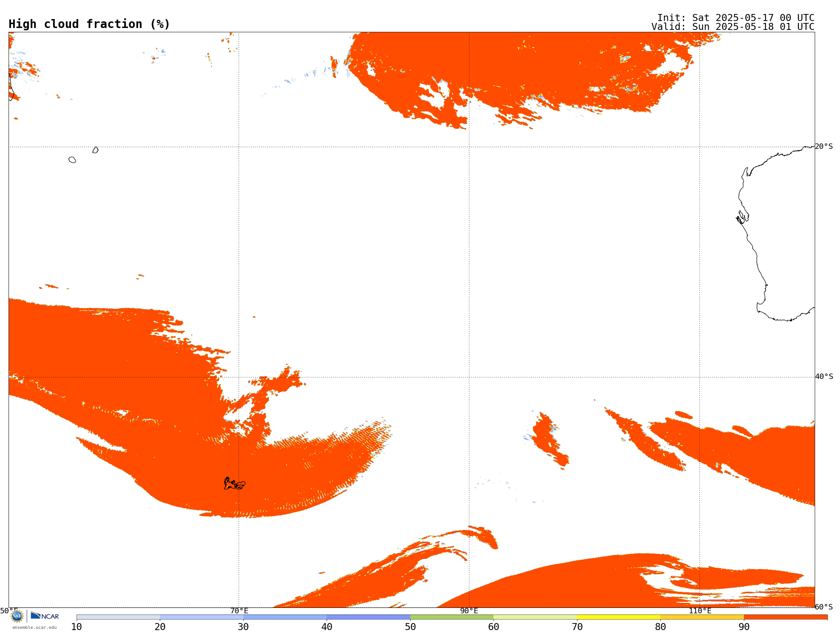Click the 70-80 bright yellow colorbar segment

coord(619,617)
